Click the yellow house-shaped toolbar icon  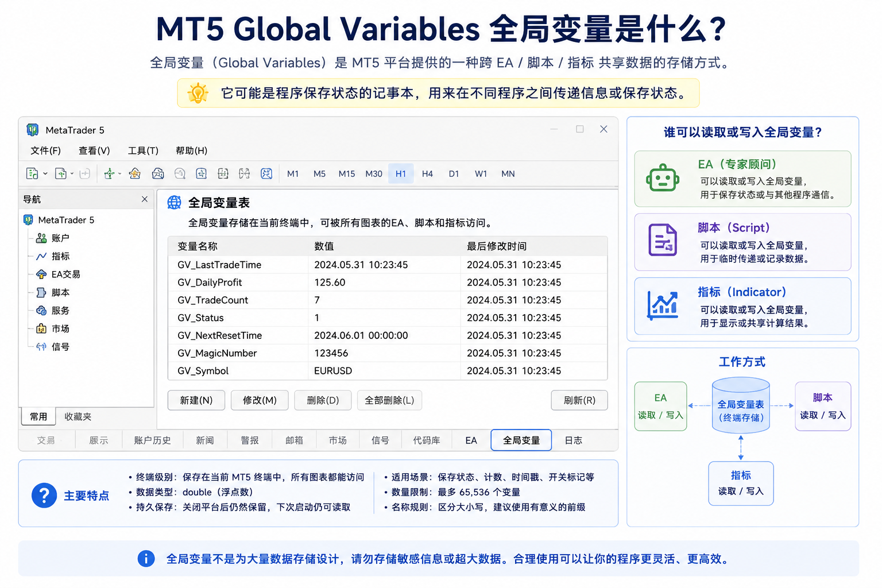click(x=135, y=173)
